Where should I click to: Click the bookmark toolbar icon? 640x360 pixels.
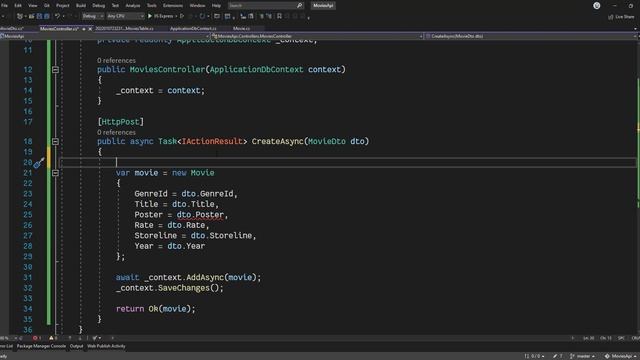tap(279, 16)
